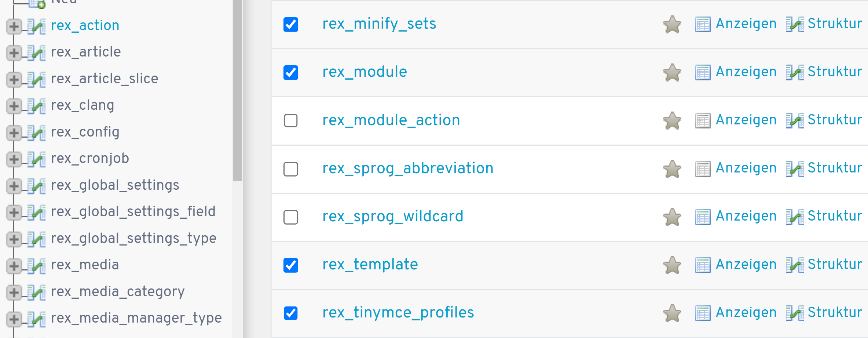Viewport: 868px width, 338px height.
Task: Expand the rex_global_settings tree node
Action: coord(14,186)
